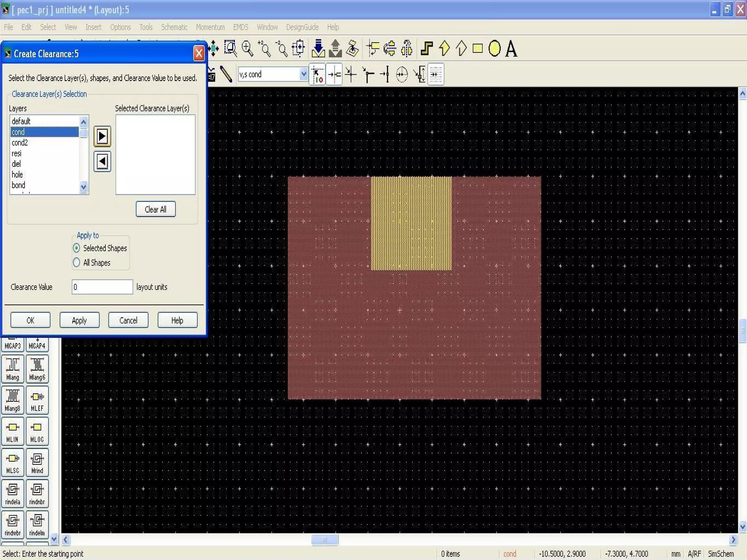Click the zoom-in-by-two magnifier icon
747x560 pixels.
click(x=264, y=48)
